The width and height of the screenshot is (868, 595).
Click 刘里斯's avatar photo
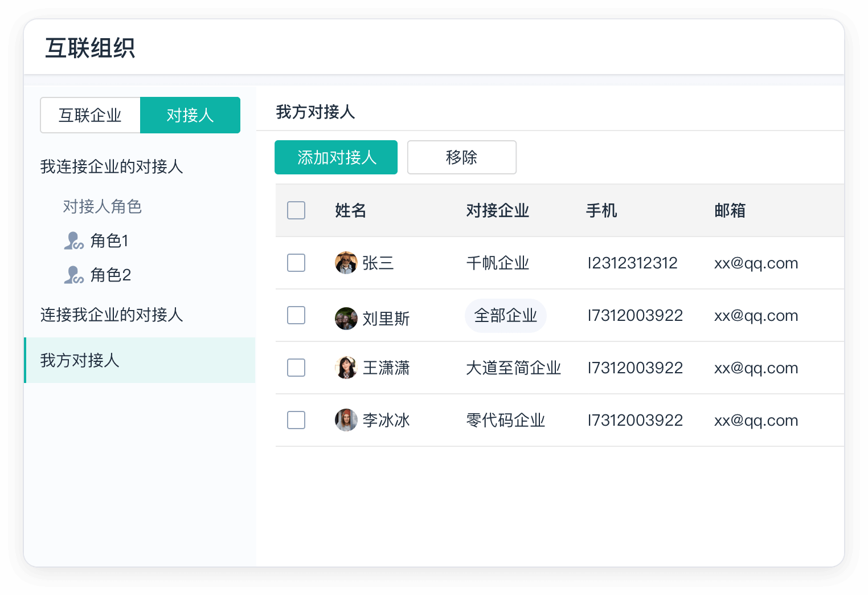[346, 319]
